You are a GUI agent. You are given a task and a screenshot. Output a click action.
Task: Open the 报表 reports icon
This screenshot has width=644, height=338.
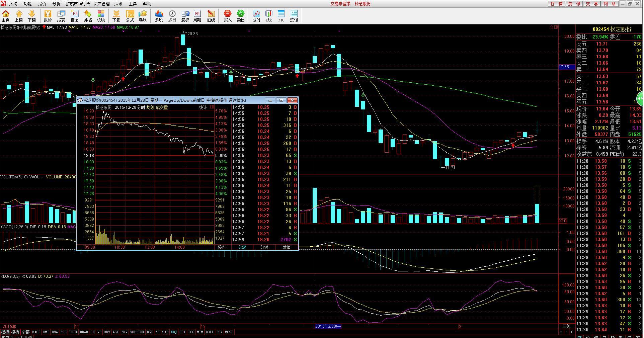pos(61,16)
